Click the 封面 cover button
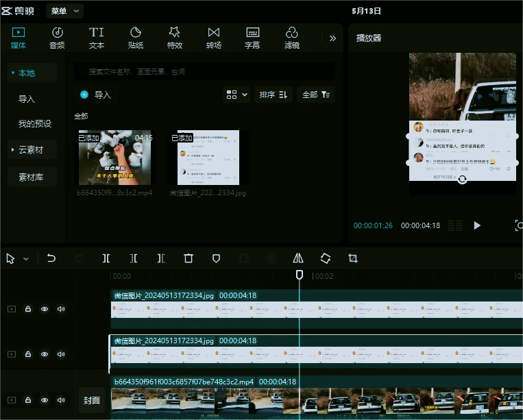 point(92,400)
